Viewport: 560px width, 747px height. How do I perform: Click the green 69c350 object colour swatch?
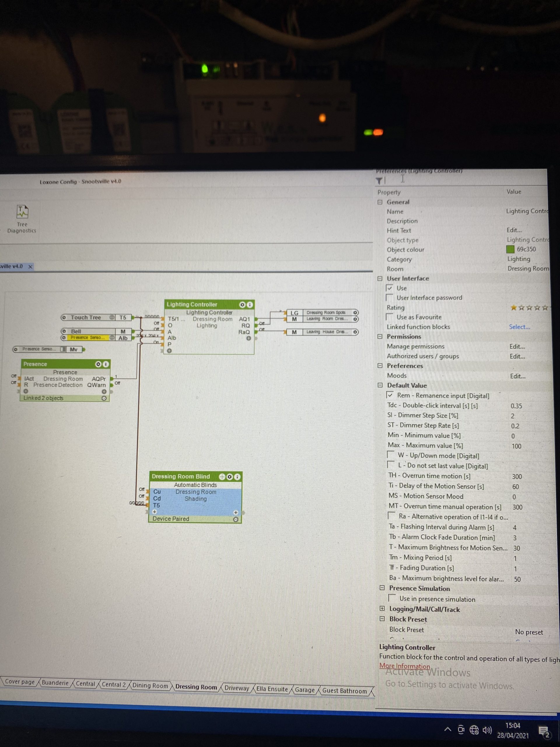point(510,249)
